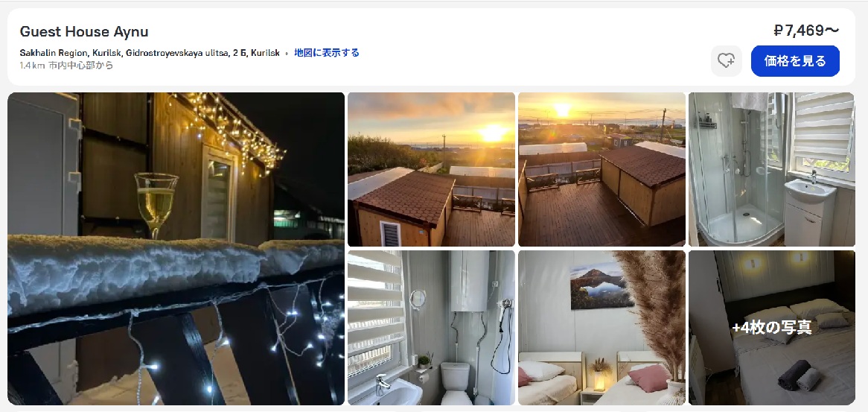Click the setting sun in the terrace photo

coord(563,109)
